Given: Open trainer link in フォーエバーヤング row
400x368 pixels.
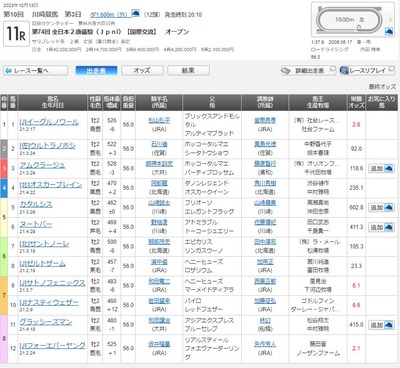Looking at the screenshot, I should click(265, 344).
